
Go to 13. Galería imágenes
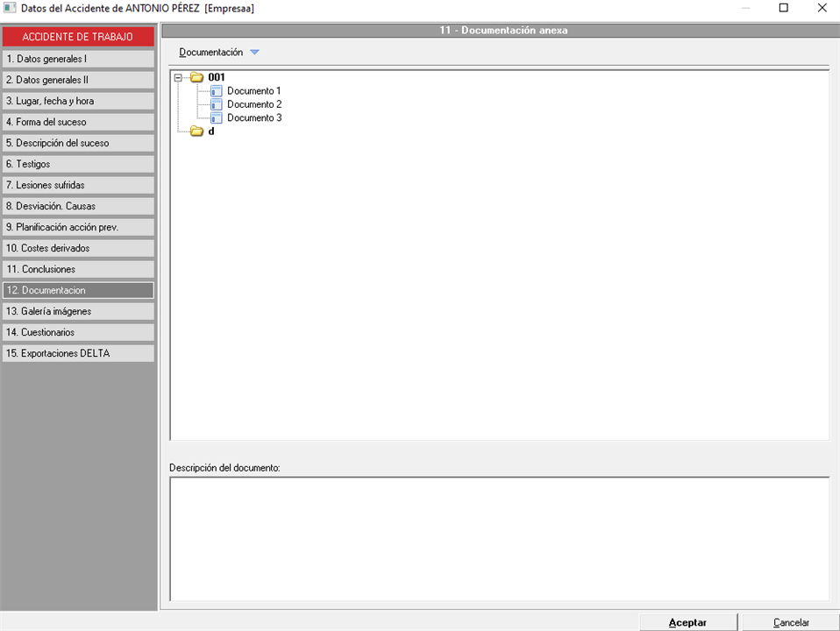point(78,311)
